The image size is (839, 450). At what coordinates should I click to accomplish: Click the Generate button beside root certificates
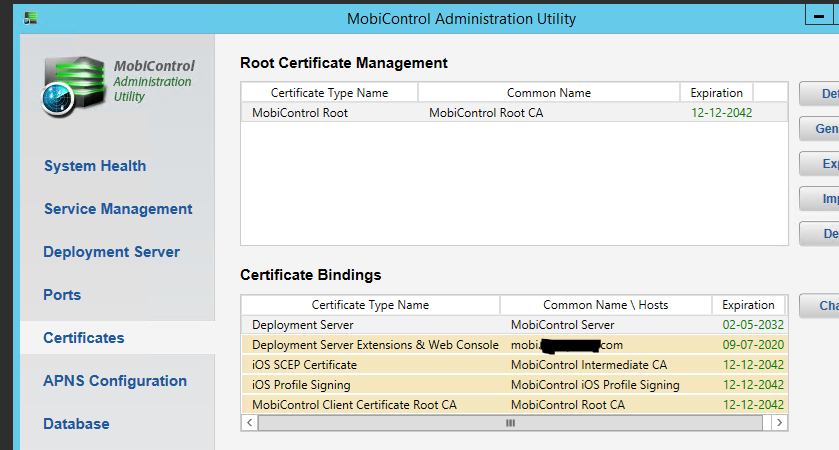820,129
